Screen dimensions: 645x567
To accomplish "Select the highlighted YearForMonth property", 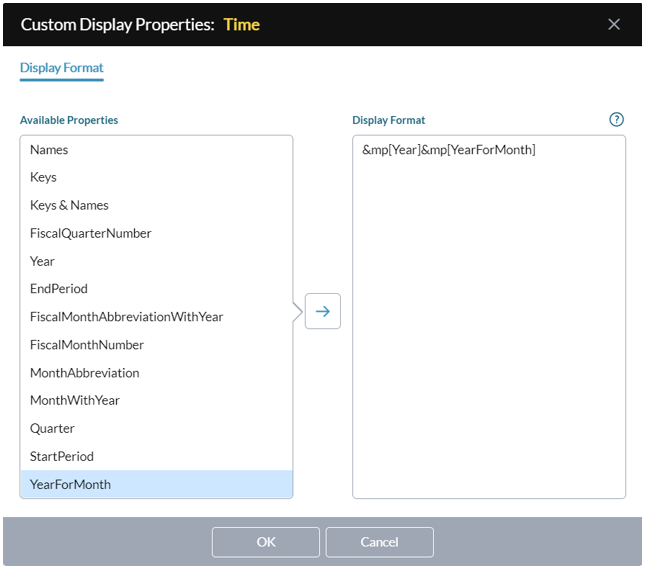I will [156, 484].
